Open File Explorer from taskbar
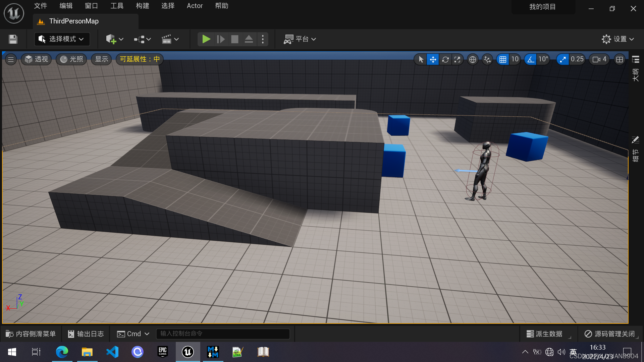Screen dimensions: 644x362 (87, 352)
